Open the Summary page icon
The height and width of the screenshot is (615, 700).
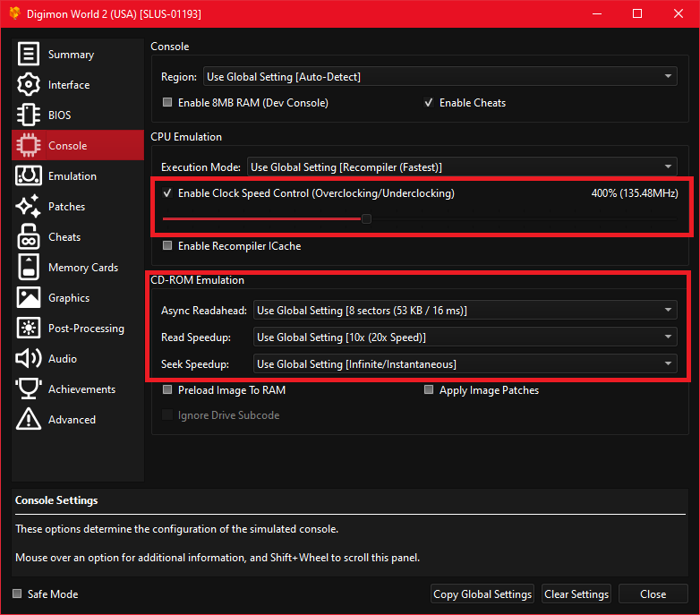29,54
